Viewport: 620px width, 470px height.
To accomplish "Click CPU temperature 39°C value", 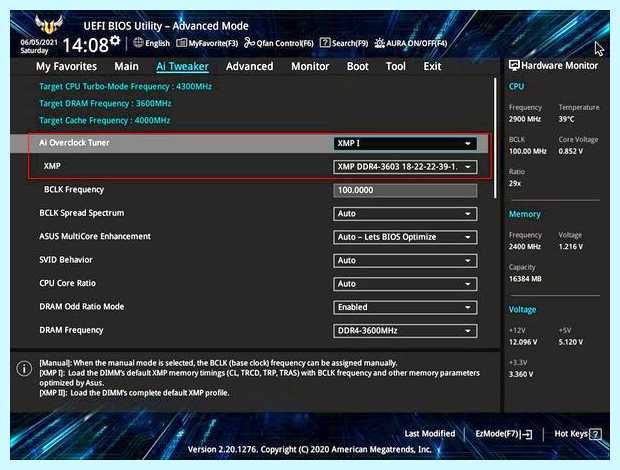I will tap(567, 119).
